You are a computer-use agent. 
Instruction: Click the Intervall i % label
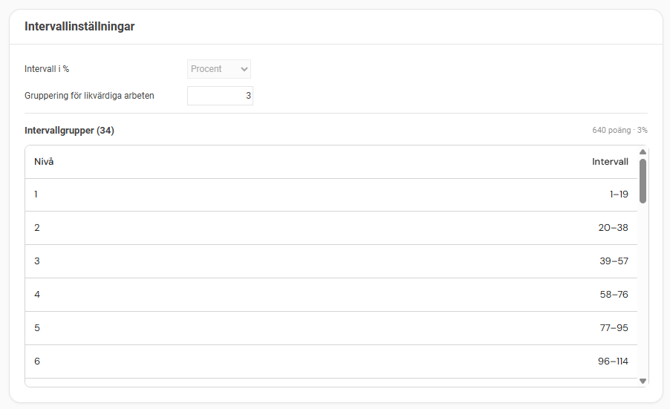coord(47,69)
